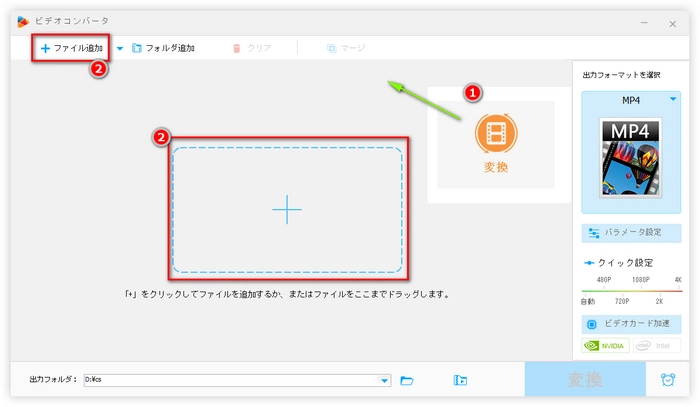This screenshot has width=700, height=407.
Task: Click the ファイル追加 (Add File) button
Action: pyautogui.click(x=71, y=48)
